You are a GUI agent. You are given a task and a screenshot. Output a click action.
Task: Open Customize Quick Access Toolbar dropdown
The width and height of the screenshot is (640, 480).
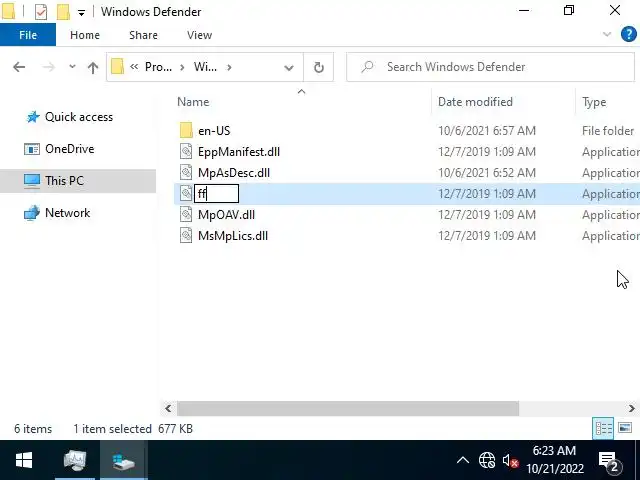(81, 13)
